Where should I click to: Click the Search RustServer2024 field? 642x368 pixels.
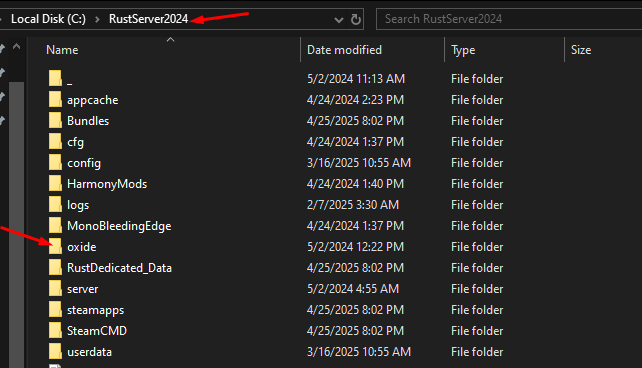click(x=509, y=19)
